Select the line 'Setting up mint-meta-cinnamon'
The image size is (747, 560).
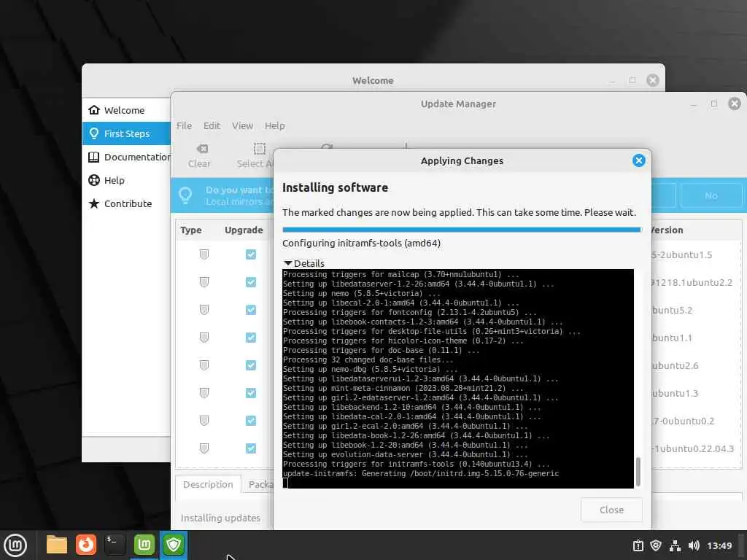[403, 388]
